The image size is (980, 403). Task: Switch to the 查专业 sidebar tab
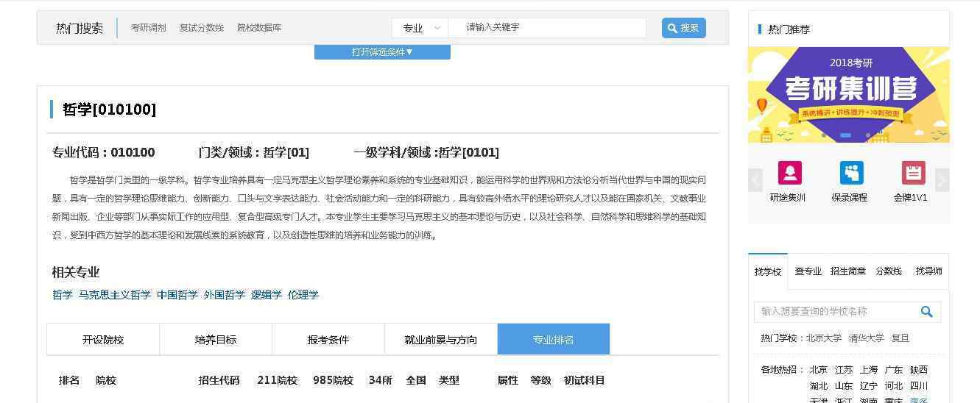[808, 271]
